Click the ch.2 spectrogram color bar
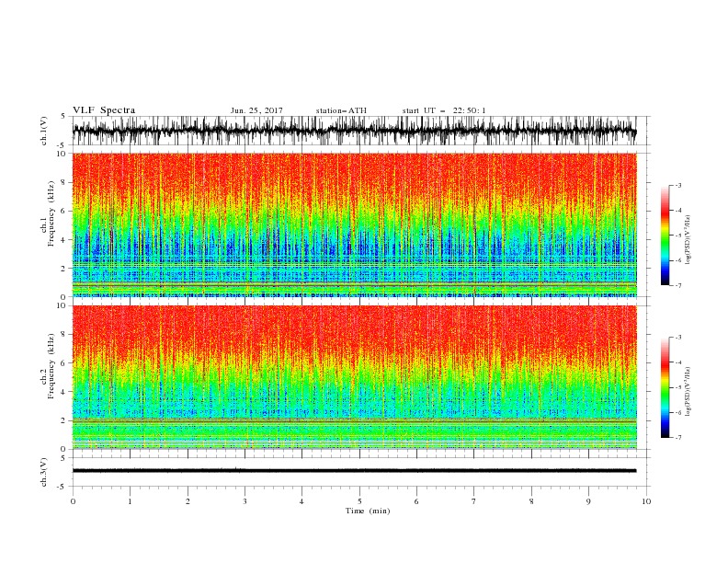This screenshot has width=728, height=563. [665, 387]
